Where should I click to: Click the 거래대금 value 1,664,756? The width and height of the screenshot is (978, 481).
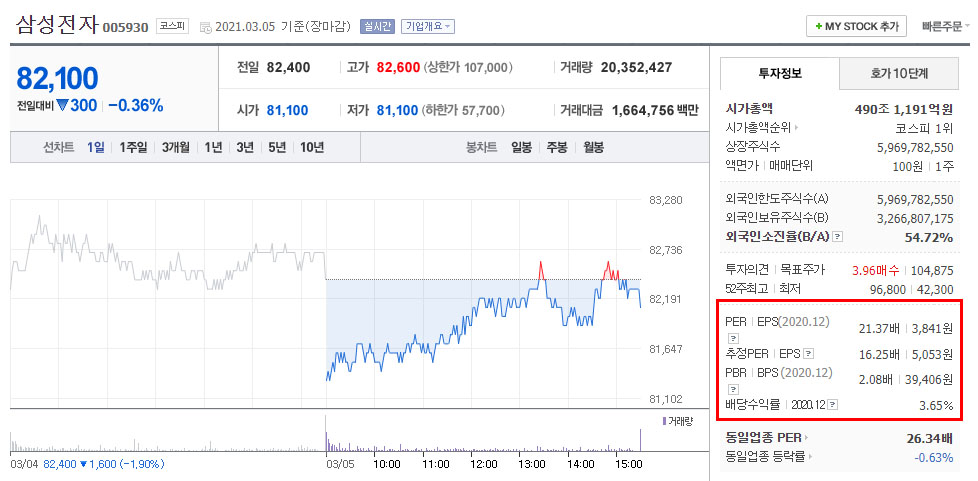[643, 110]
